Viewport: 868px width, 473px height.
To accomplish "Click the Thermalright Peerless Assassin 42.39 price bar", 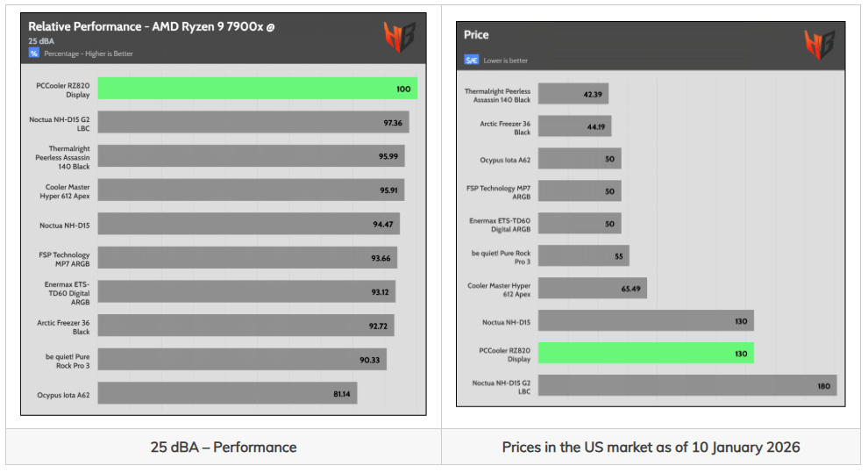I will click(x=573, y=94).
